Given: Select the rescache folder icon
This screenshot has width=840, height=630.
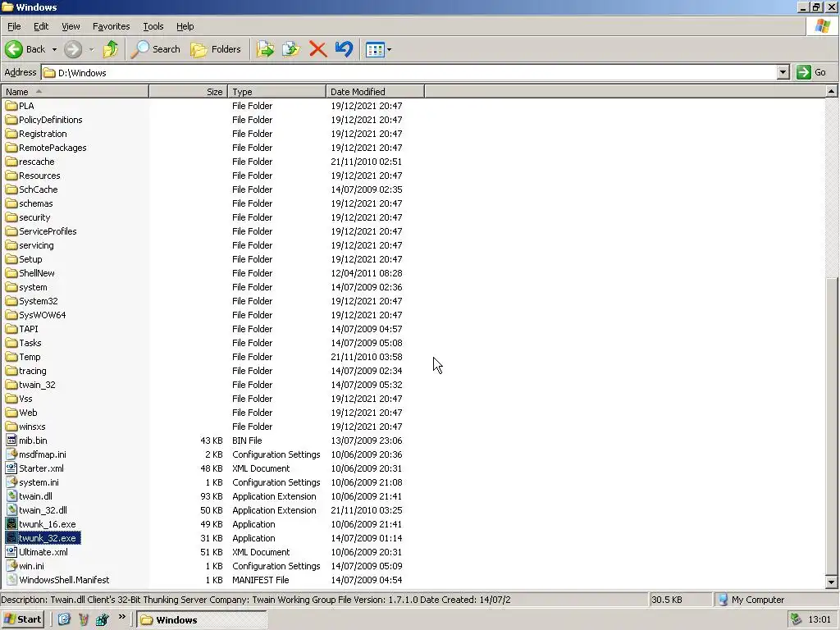Looking at the screenshot, I should coord(11,162).
